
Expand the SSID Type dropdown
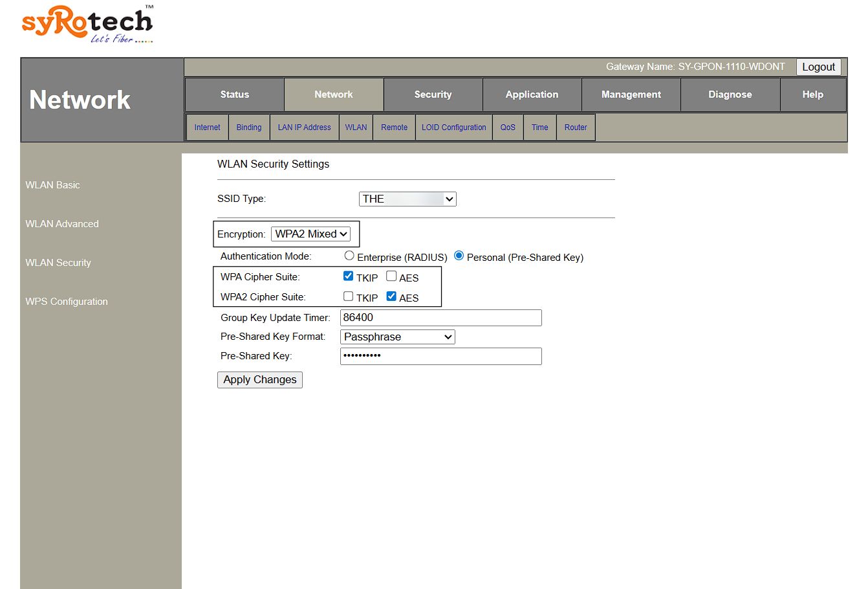click(x=407, y=199)
